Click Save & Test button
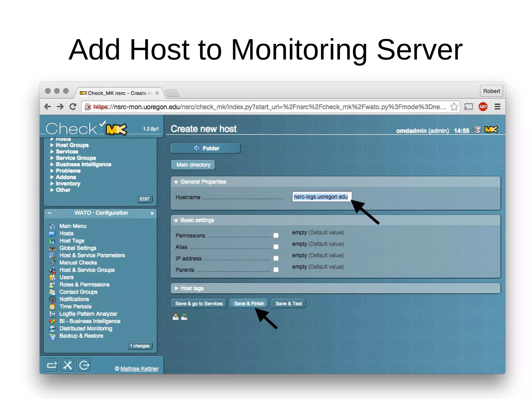The height and width of the screenshot is (399, 532). pyautogui.click(x=289, y=304)
